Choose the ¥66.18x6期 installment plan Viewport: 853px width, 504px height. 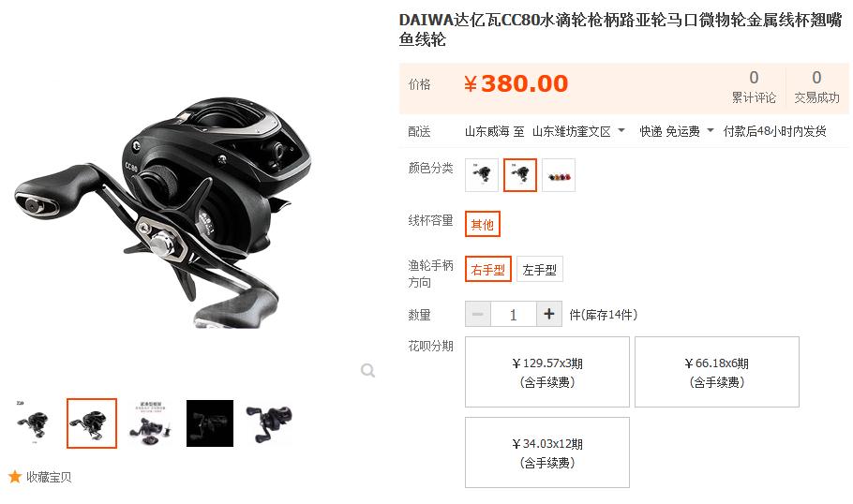[x=717, y=372]
